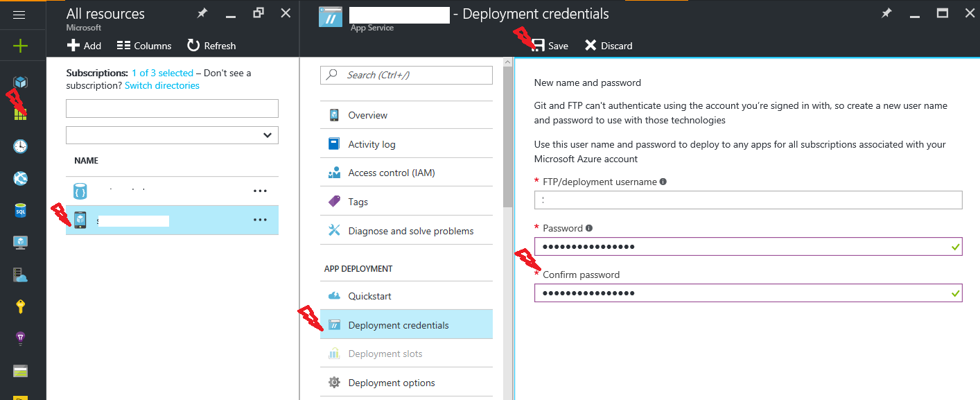The image size is (980, 400).
Task: Click Add in All resources toolbar
Action: point(84,46)
